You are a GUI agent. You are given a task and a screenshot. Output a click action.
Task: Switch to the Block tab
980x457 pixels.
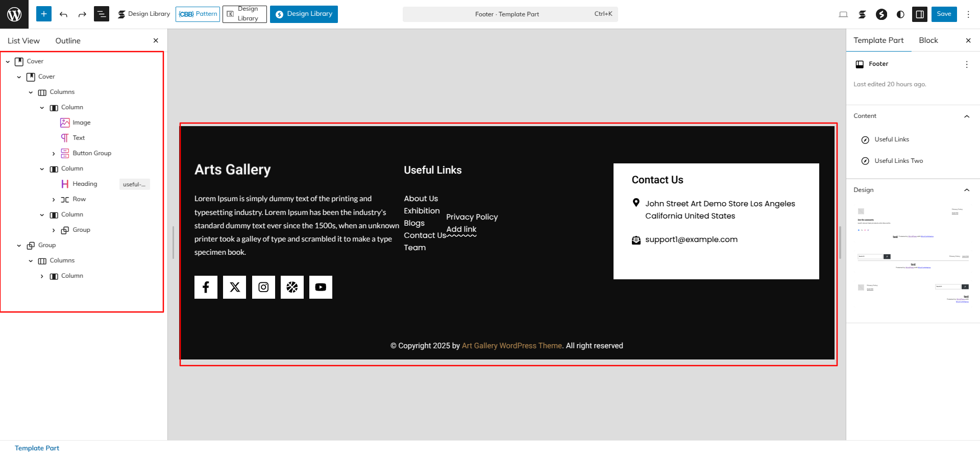coord(928,40)
